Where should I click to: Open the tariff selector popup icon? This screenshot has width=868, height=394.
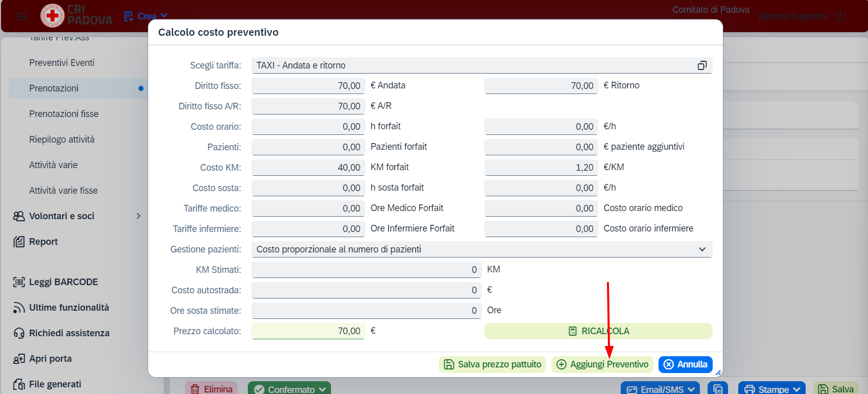[x=702, y=65]
